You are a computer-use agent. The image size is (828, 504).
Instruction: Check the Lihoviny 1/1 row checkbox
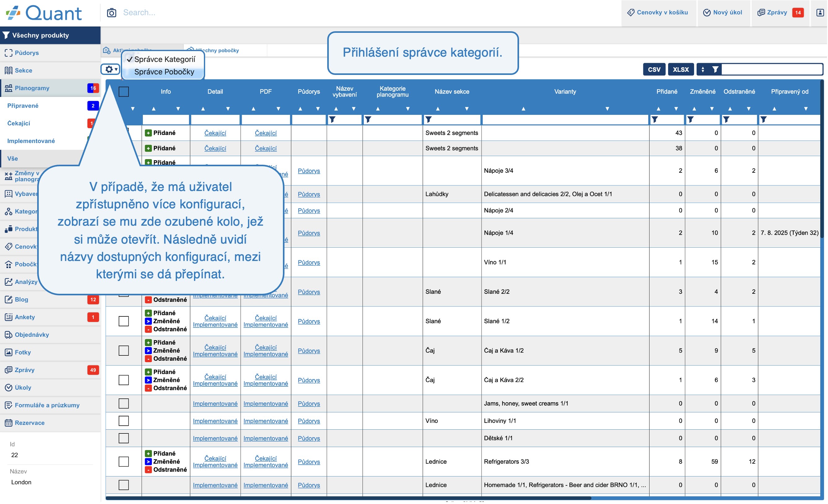[124, 421]
